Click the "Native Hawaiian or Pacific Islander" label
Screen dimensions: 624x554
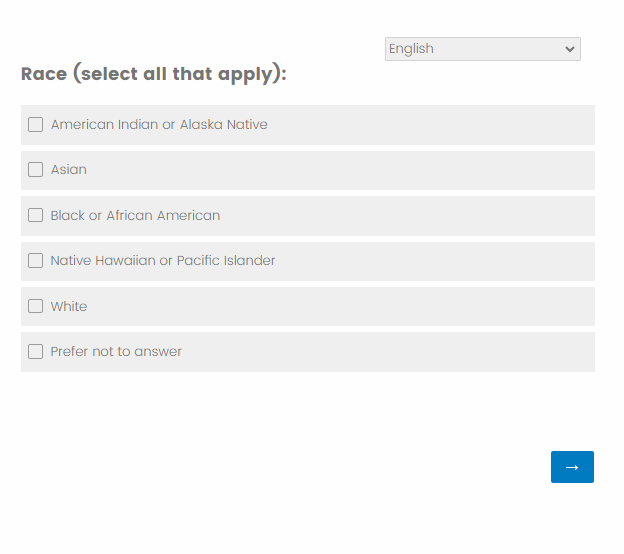pos(163,261)
